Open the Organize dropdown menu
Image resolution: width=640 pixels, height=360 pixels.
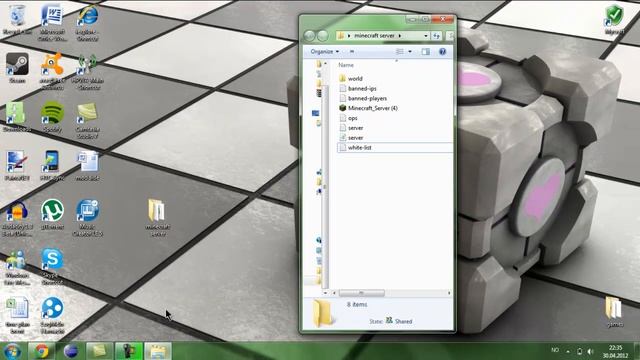(x=324, y=51)
